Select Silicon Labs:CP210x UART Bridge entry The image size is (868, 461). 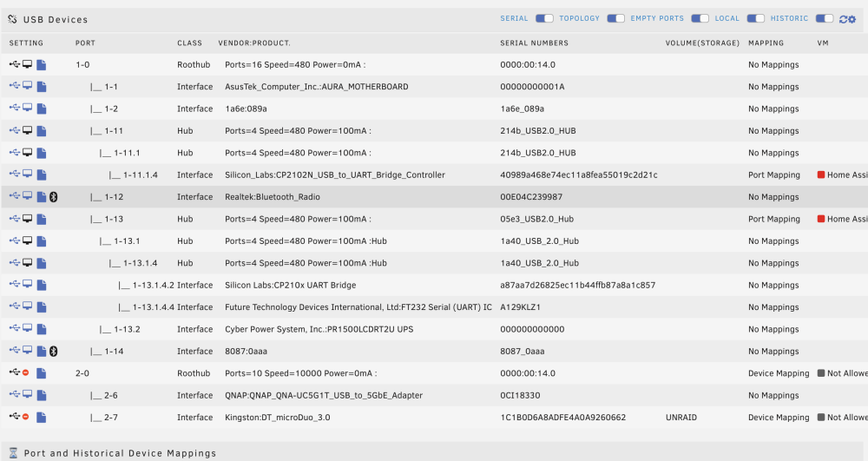(290, 286)
